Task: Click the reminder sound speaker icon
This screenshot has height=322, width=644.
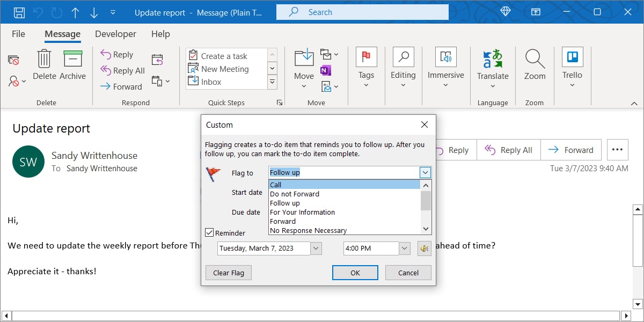Action: tap(423, 248)
